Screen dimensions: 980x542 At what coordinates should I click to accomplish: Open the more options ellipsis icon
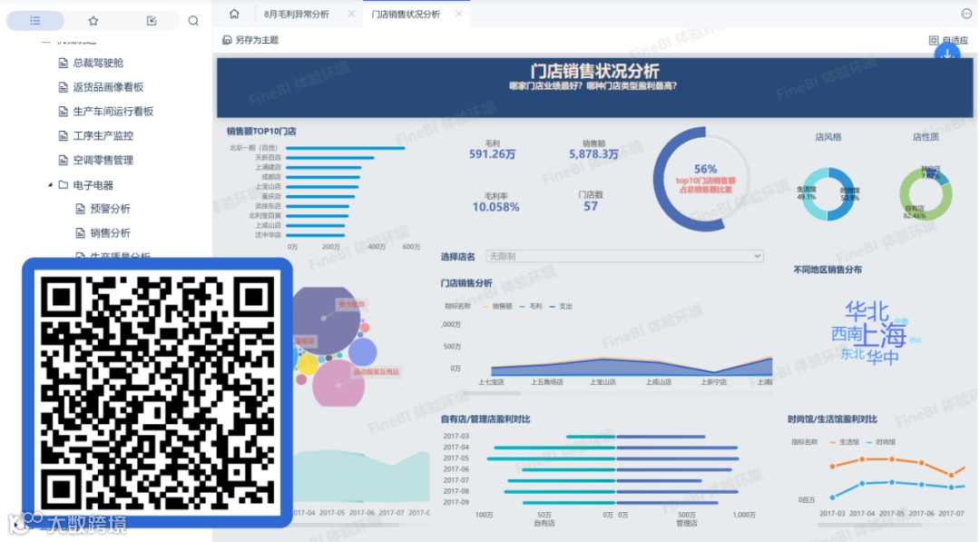pos(966,14)
